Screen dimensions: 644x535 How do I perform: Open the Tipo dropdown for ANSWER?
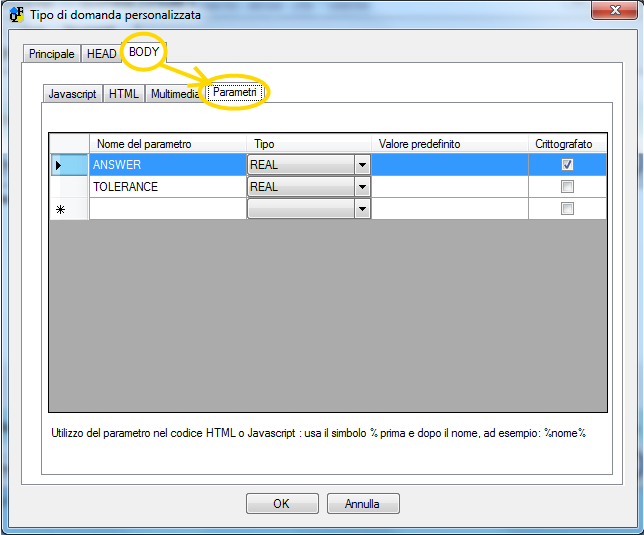361,165
